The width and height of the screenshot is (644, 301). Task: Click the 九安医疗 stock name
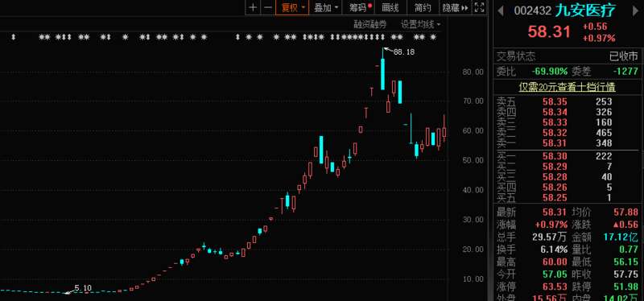585,10
